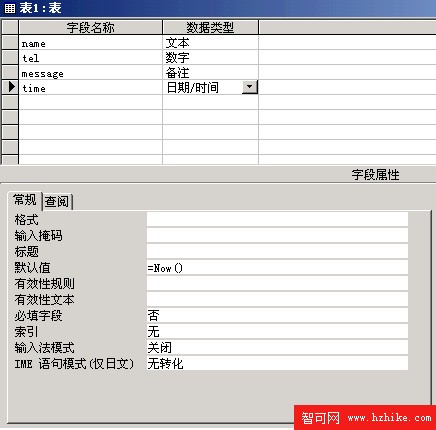This screenshot has height=430, width=436.
Task: Click the table icon in title bar
Action: point(10,8)
